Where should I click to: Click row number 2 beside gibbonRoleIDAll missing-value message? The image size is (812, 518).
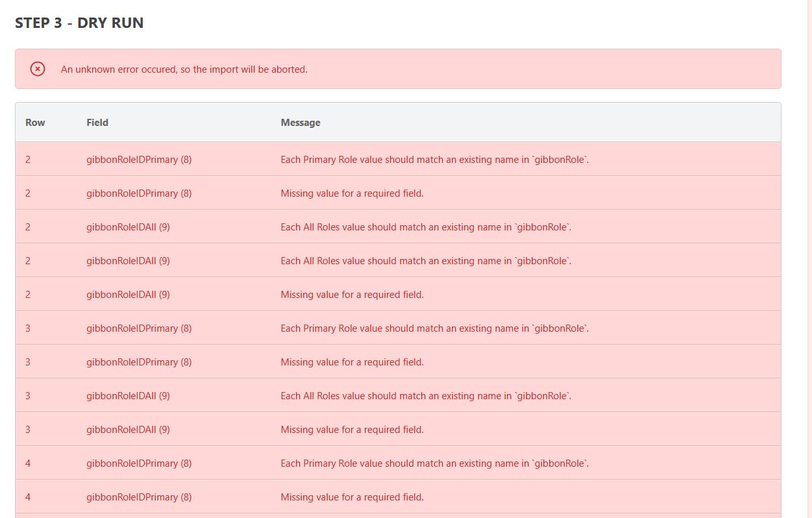[x=28, y=294]
